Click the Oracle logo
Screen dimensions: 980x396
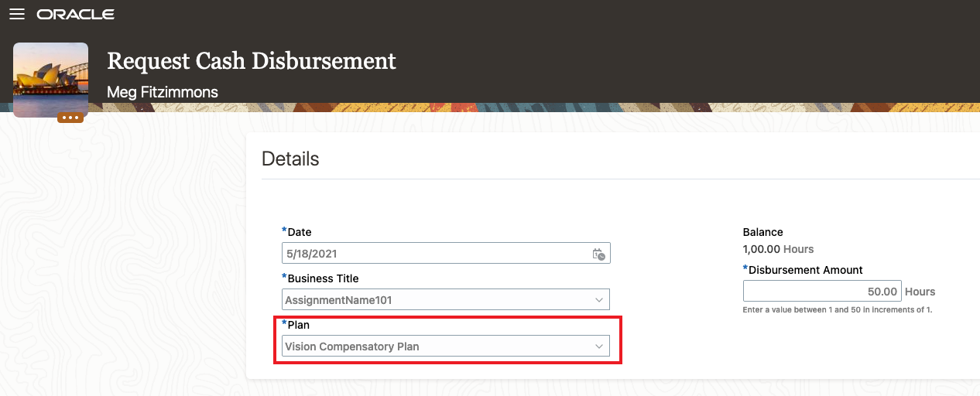click(x=76, y=15)
